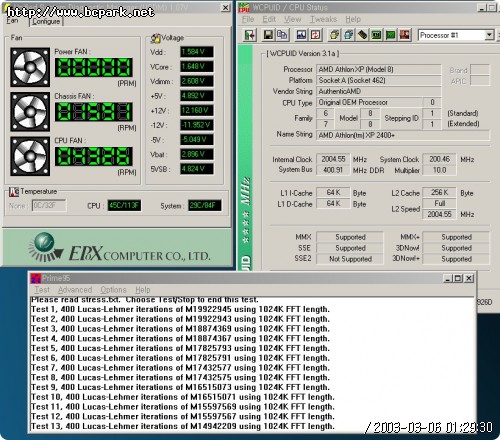
Task: Click the None temperature 0C/32F field
Action: coord(49,205)
